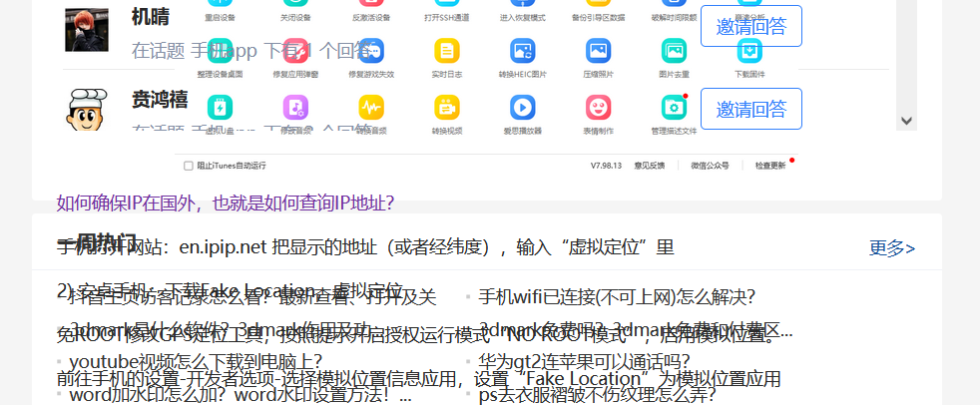Click the scrollbar down arrow

[x=906, y=121]
